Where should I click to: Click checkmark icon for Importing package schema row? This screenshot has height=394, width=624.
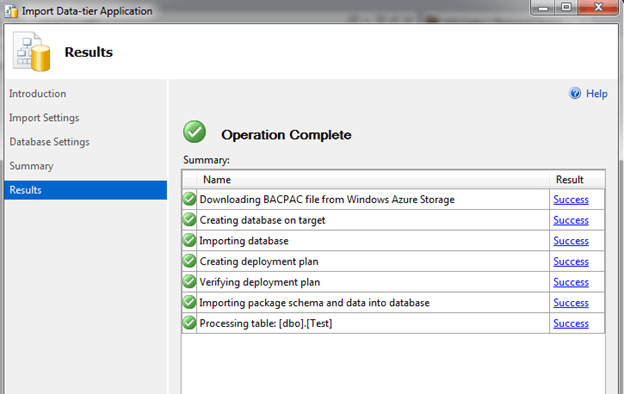189,302
